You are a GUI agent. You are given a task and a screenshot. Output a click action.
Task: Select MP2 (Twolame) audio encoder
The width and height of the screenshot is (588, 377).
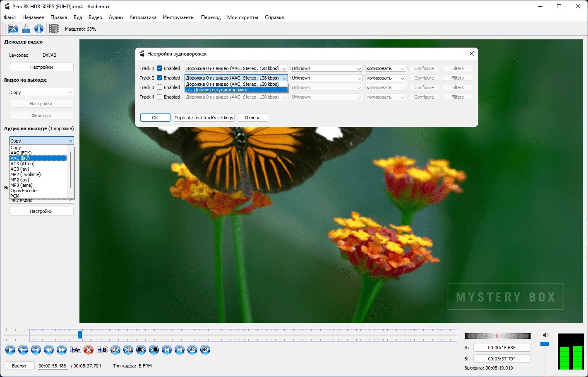[x=38, y=174]
